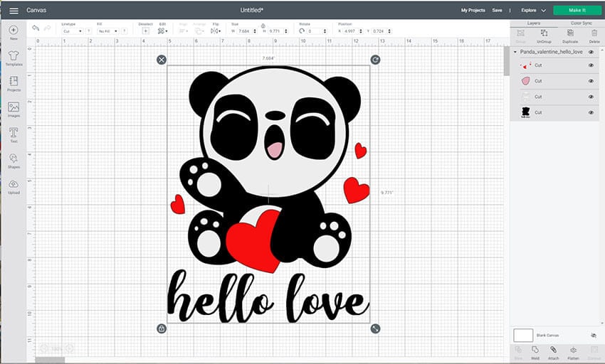Toggle the size aspect ratio lock icon
Screen dimensions: 605x364
click(x=263, y=26)
